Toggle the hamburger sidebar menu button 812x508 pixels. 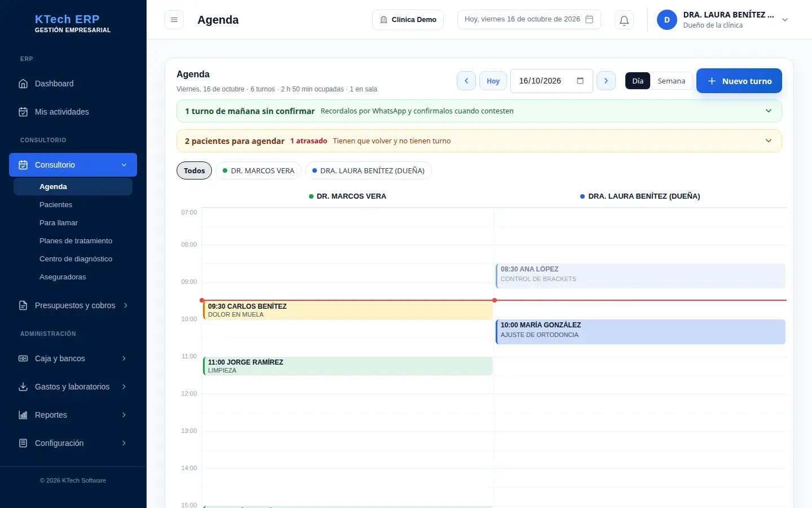[x=174, y=20]
